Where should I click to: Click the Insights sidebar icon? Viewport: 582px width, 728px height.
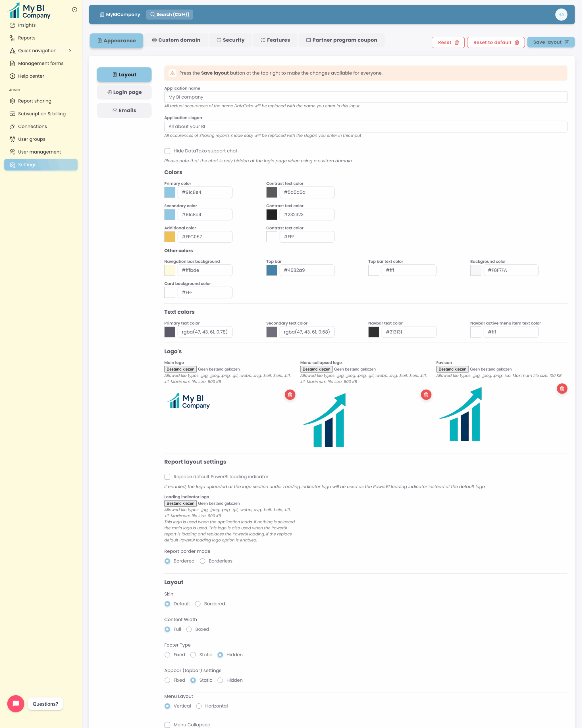[x=13, y=25]
